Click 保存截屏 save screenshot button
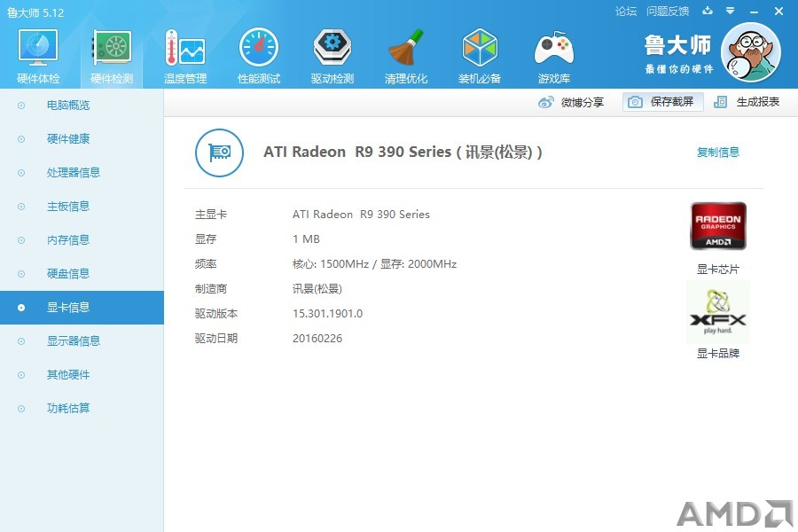Image resolution: width=798 pixels, height=532 pixels. (663, 102)
